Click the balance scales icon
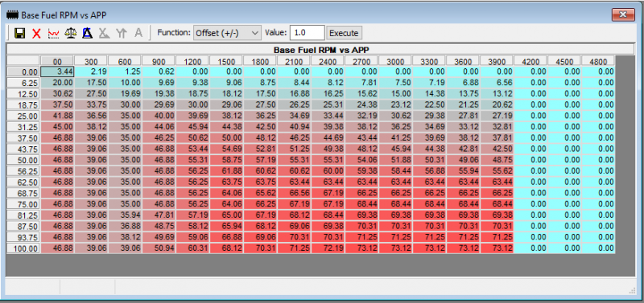 [x=71, y=33]
